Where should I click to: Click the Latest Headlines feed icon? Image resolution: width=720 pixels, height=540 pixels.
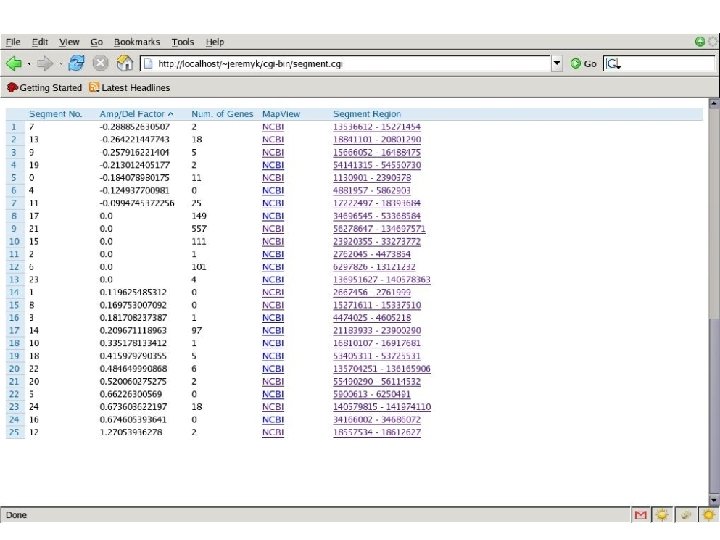point(94,87)
